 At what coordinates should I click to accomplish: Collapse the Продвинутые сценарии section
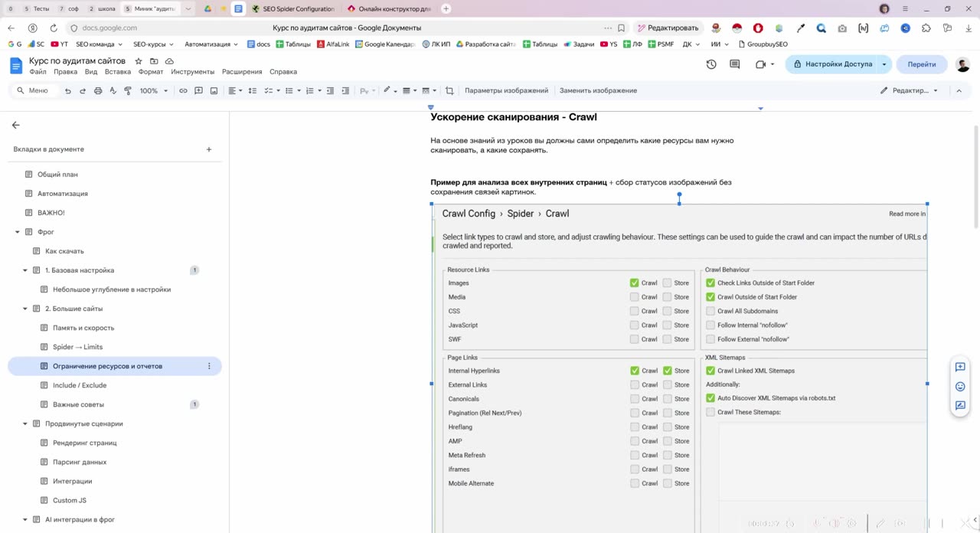tap(25, 423)
